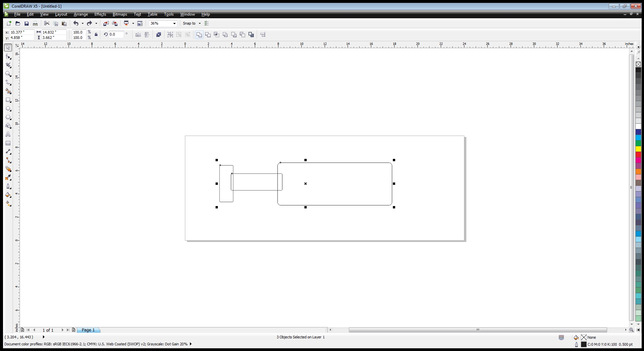644x351 pixels.
Task: Click the Import icon
Action: point(106,23)
